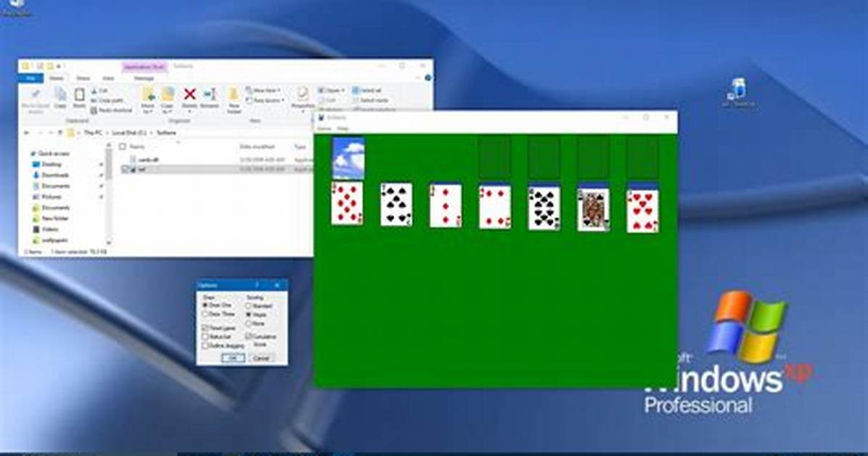The image size is (868, 456).
Task: Open the Move to dropdown
Action: click(x=148, y=99)
